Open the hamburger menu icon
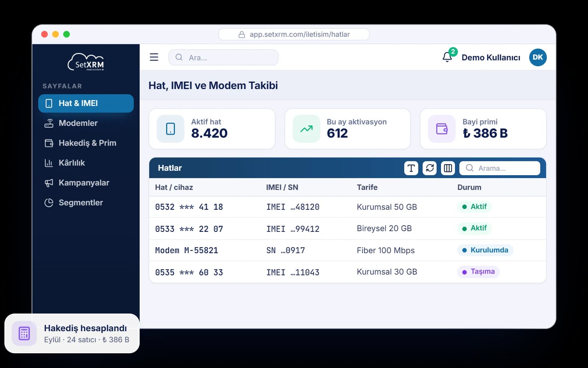The height and width of the screenshot is (368, 588). [x=154, y=57]
